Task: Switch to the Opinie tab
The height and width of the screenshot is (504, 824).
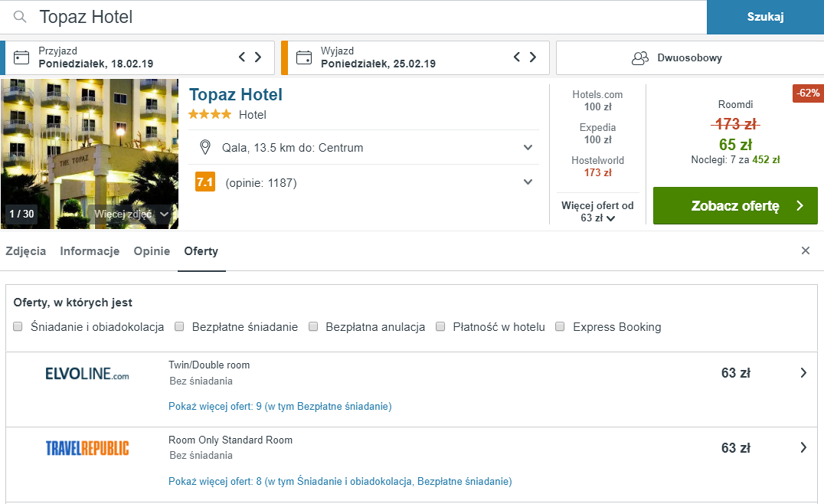Action: pyautogui.click(x=152, y=251)
